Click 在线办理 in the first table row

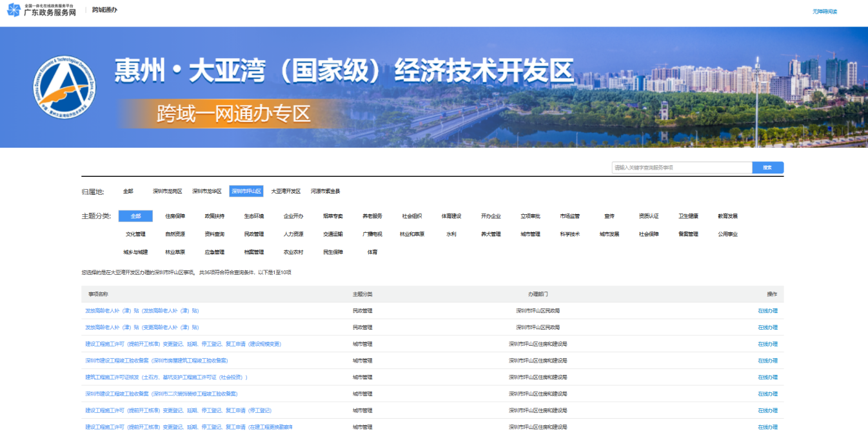(x=767, y=311)
